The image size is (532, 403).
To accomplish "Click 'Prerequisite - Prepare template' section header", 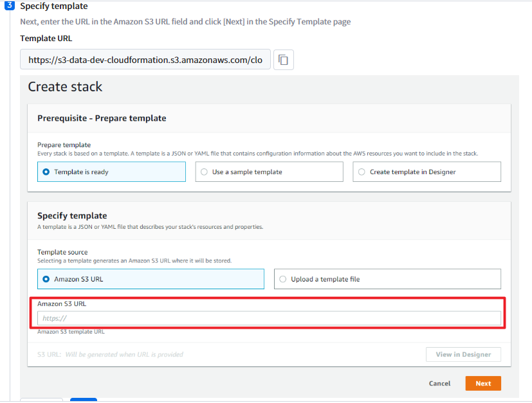I will 102,118.
